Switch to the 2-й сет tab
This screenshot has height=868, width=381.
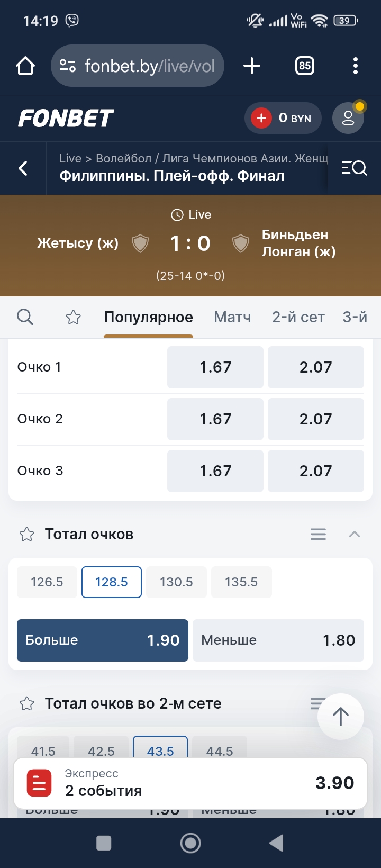coord(298,317)
